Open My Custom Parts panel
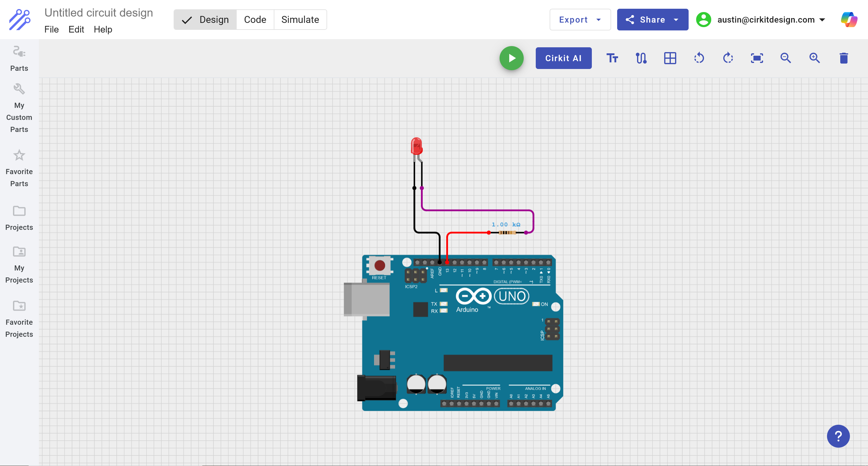Viewport: 868px width, 466px height. tap(19, 108)
